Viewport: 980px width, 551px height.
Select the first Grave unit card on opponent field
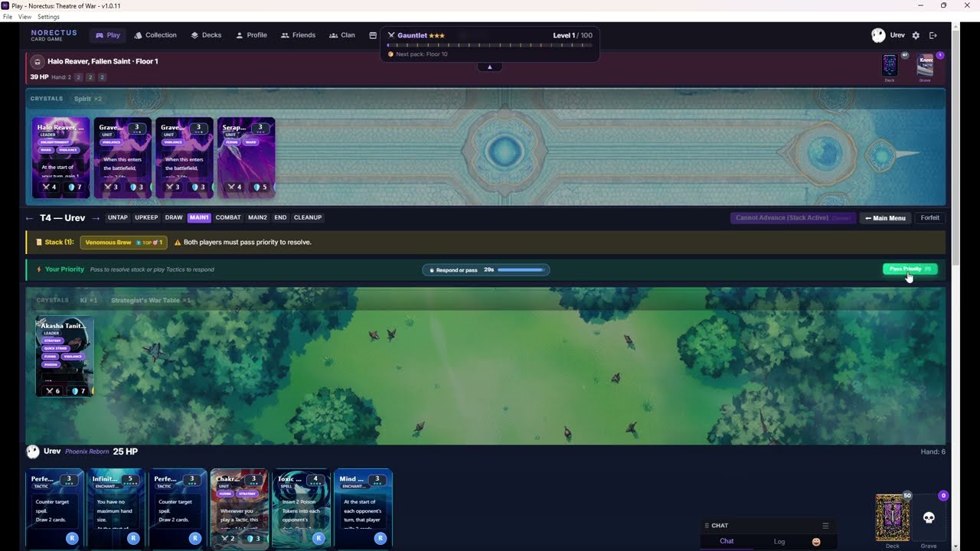tap(122, 158)
